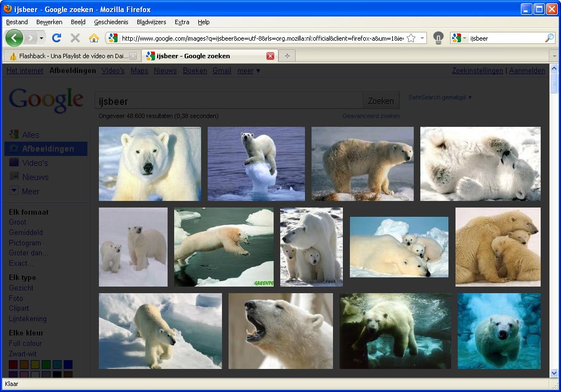
Task: Click the magnifier icon in search box
Action: click(549, 38)
